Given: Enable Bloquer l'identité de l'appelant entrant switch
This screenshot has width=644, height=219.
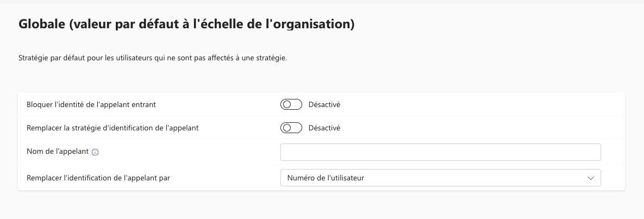Looking at the screenshot, I should (x=291, y=104).
